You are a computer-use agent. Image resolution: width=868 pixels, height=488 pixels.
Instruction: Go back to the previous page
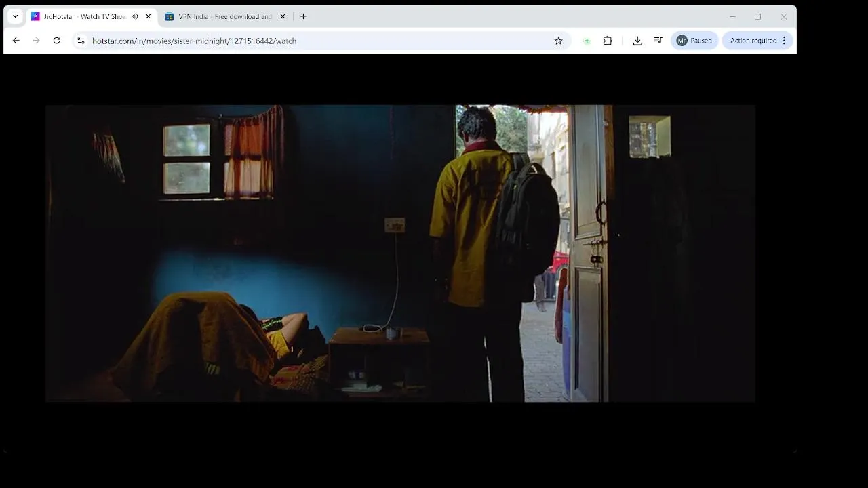pyautogui.click(x=16, y=41)
